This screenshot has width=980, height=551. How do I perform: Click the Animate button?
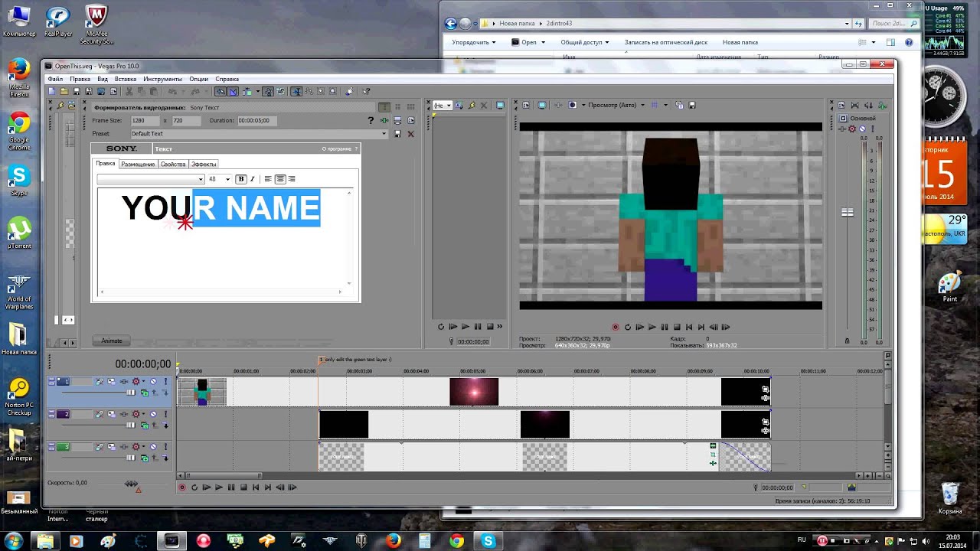[x=112, y=341]
